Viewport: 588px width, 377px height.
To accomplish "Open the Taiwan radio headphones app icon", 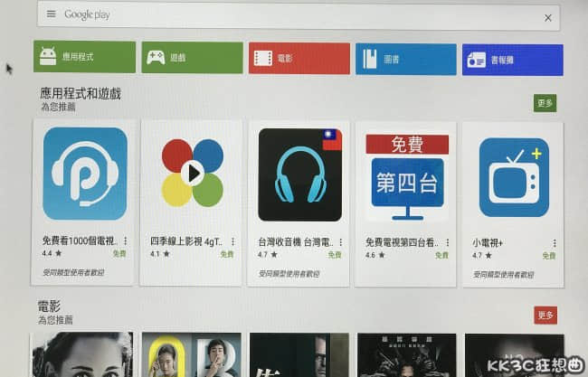I will point(299,174).
